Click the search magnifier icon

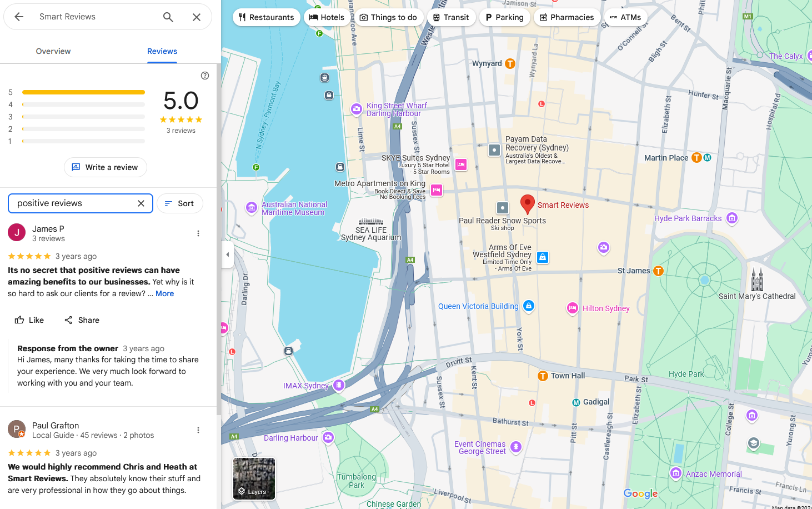(x=168, y=17)
